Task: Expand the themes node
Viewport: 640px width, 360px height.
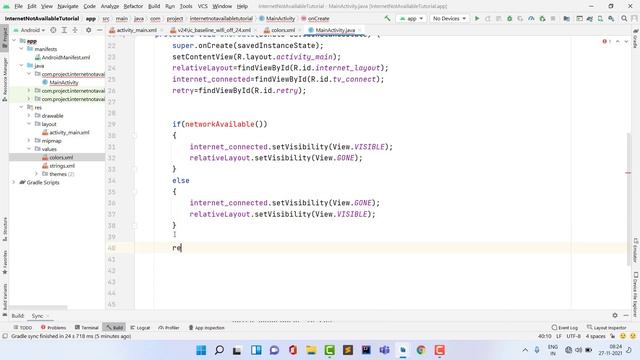Action: point(37,174)
